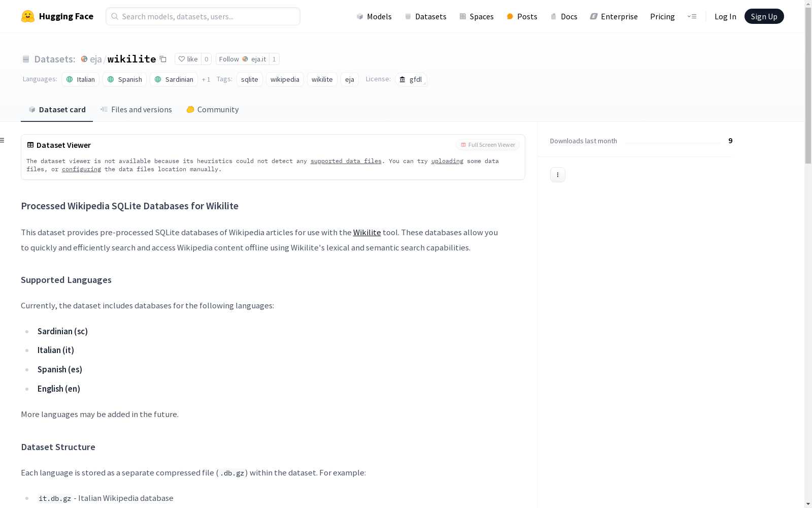This screenshot has height=508, width=812.
Task: Open the wikilite dataset name link
Action: pos(131,59)
